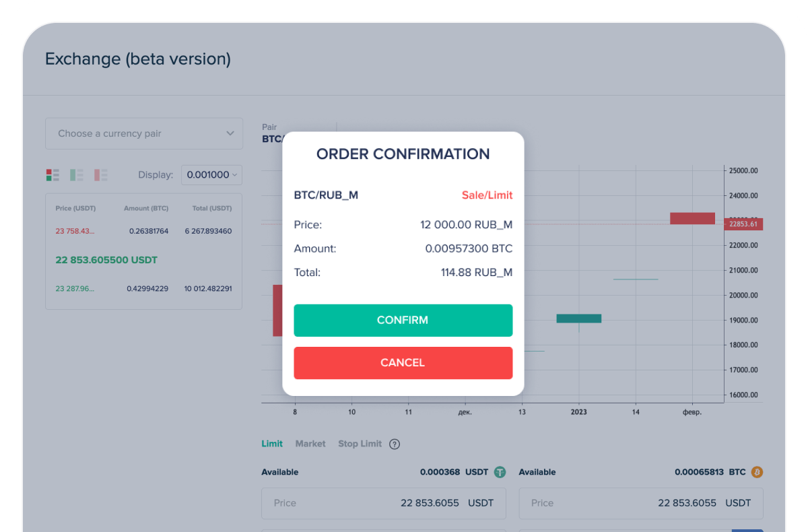This screenshot has height=532, width=808.
Task: Show both buy and sell orders view
Action: pos(53,175)
